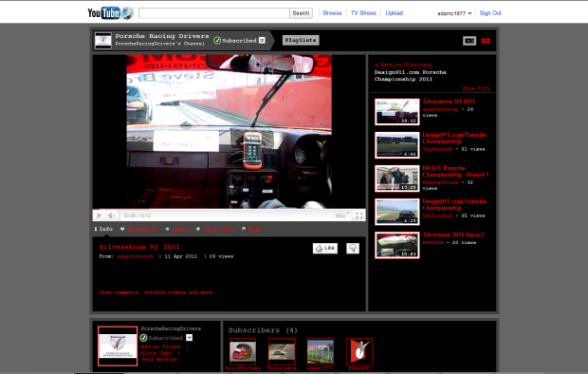The width and height of the screenshot is (588, 374).
Task: Open uploader speedysteveb link under video title
Action: [135, 256]
